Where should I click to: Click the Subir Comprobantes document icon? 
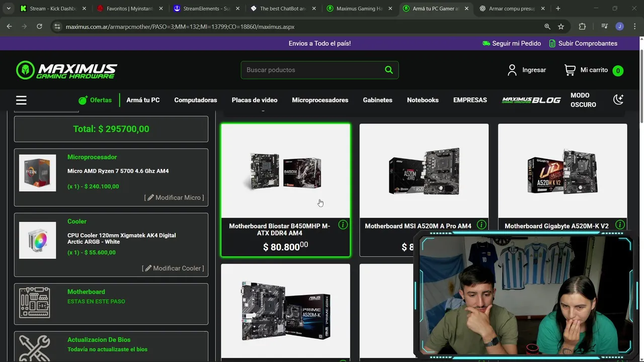(552, 43)
